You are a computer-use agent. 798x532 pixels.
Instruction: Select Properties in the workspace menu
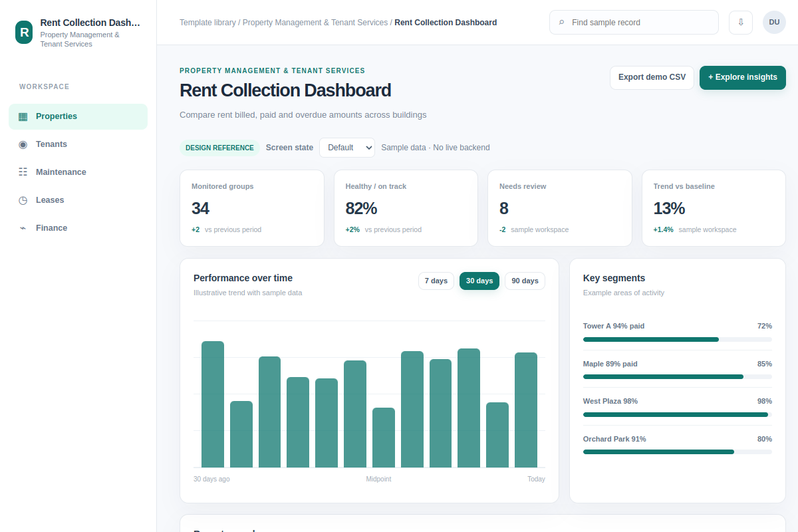(x=78, y=116)
